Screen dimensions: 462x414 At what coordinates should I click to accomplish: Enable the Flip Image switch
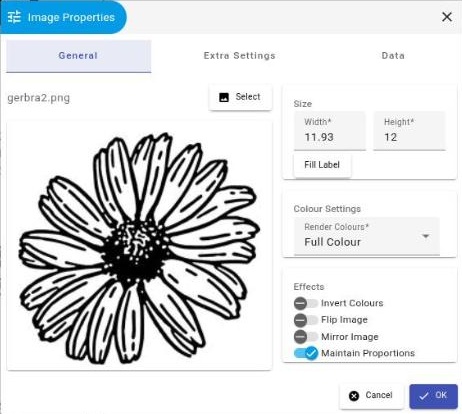306,320
